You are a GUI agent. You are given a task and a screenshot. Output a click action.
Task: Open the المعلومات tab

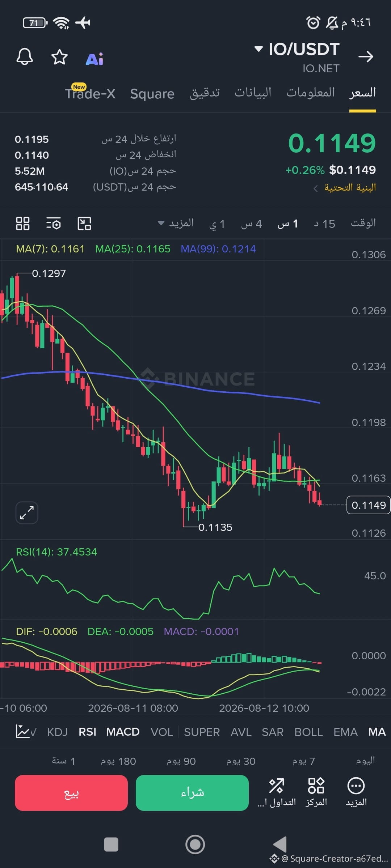point(311,93)
